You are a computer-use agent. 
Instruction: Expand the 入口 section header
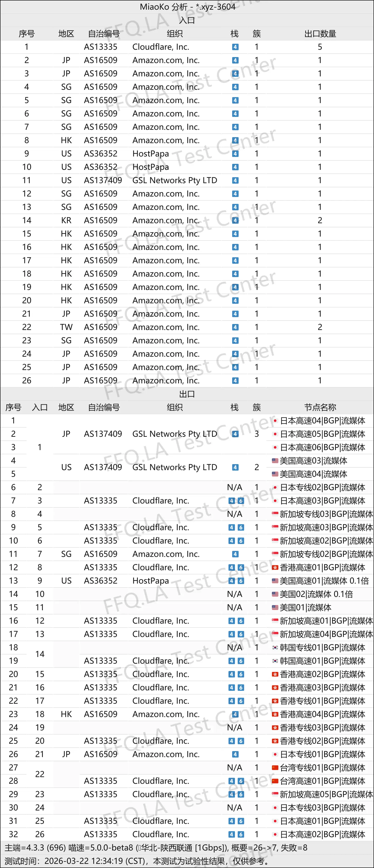(x=187, y=20)
